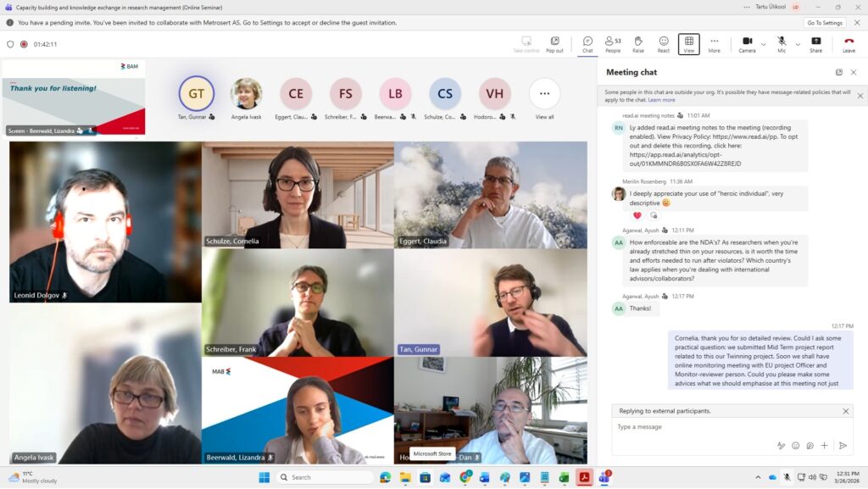
Task: Pop out the Meeting chat panel
Action: (x=839, y=73)
